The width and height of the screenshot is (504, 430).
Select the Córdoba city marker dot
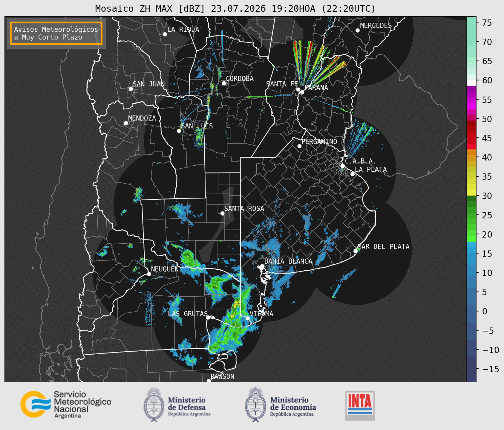tap(224, 83)
